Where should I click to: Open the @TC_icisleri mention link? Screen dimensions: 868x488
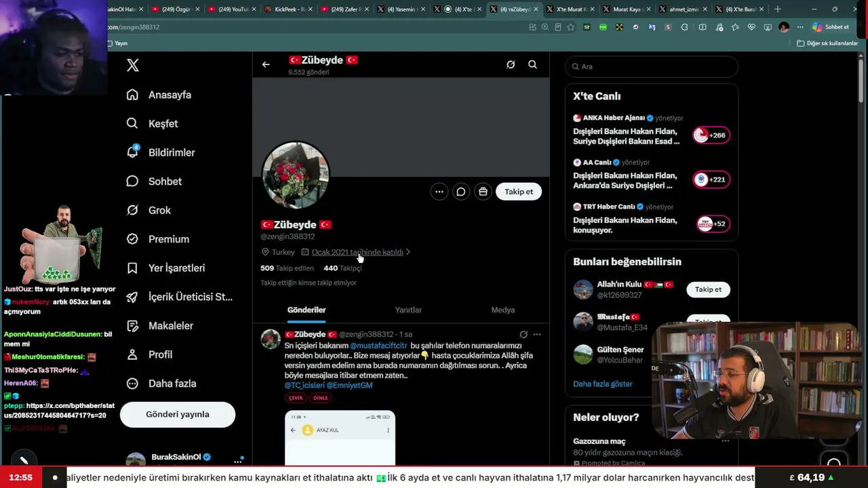click(304, 385)
